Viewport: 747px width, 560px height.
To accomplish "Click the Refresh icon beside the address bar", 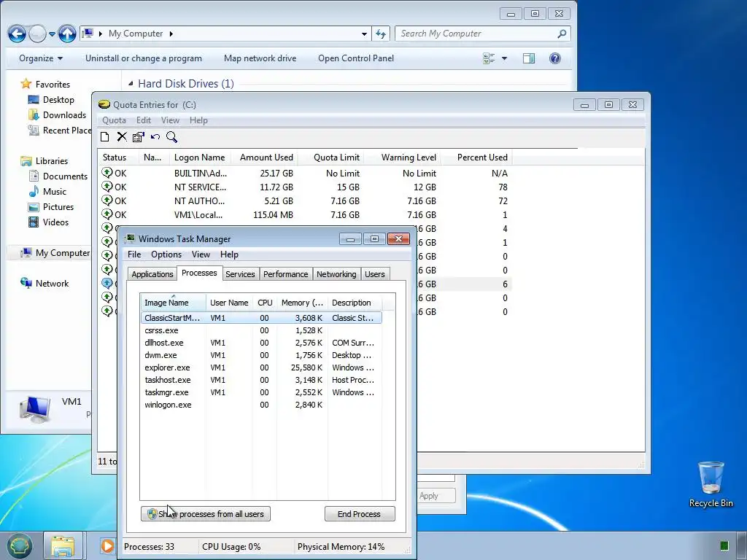I will [x=380, y=34].
